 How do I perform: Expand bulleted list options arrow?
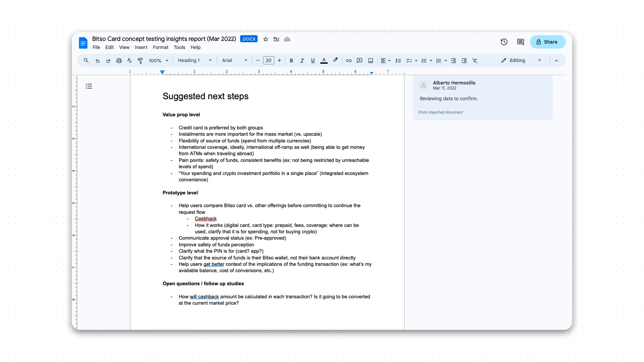[431, 61]
